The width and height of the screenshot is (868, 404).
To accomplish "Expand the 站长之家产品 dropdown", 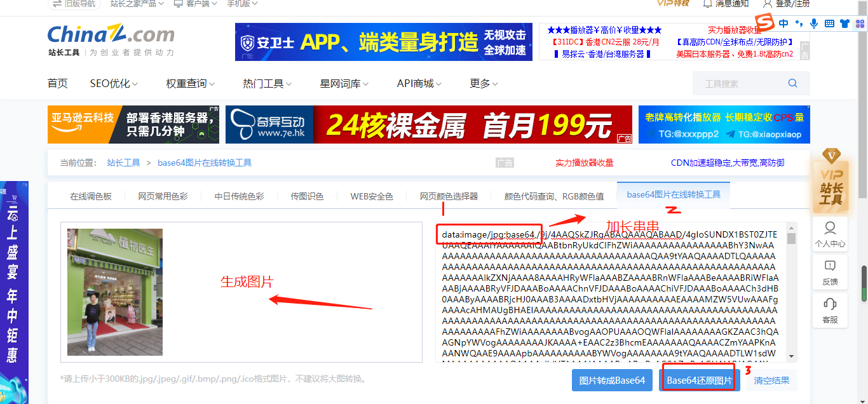I will pos(137,3).
